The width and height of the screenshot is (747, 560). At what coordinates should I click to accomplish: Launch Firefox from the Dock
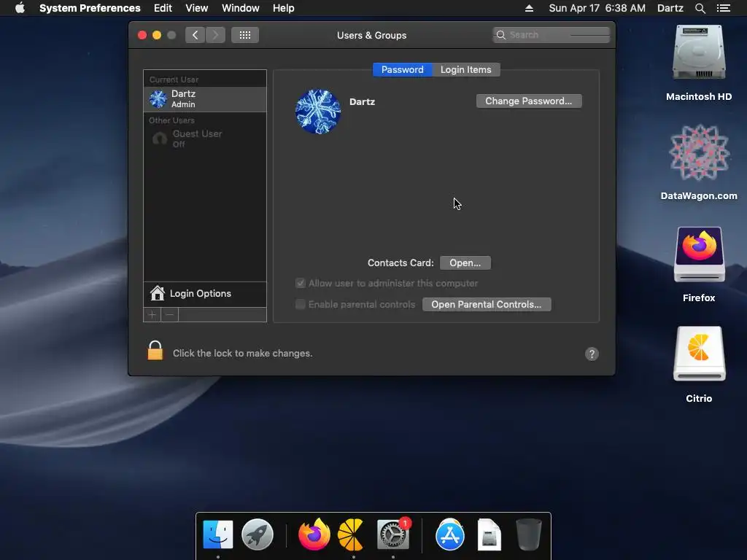pos(314,534)
